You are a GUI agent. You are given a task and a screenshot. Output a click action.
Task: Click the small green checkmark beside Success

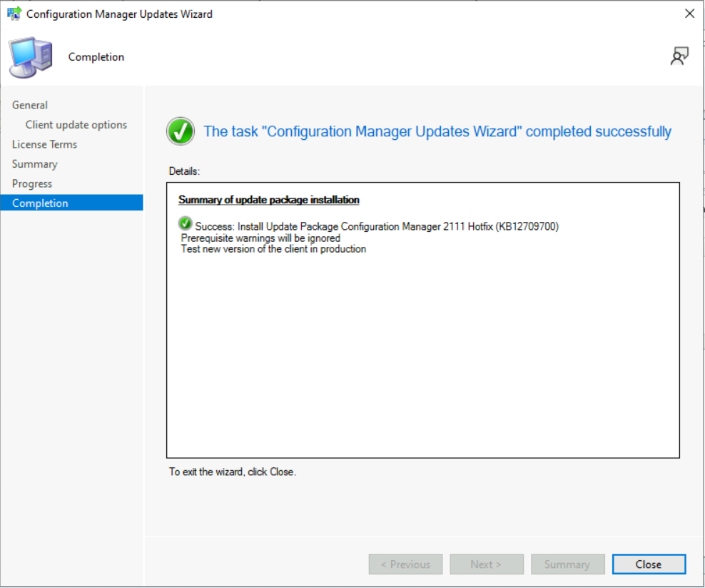tap(186, 223)
